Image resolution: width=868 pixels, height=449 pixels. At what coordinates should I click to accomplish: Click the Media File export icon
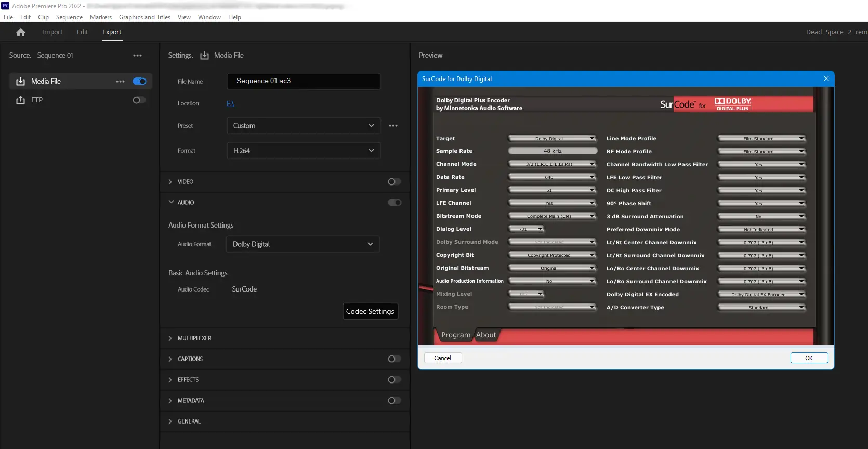pos(20,82)
